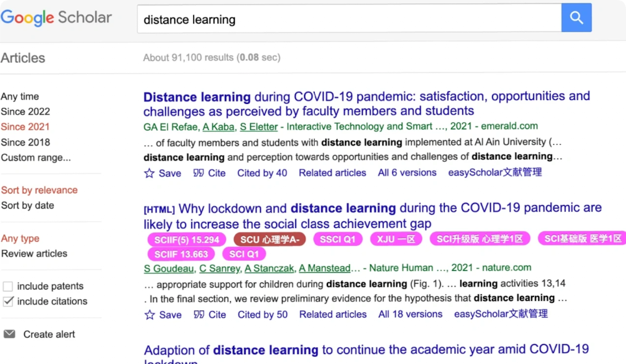Show All 18 versions
Screen dimensions: 626x364
(411, 315)
